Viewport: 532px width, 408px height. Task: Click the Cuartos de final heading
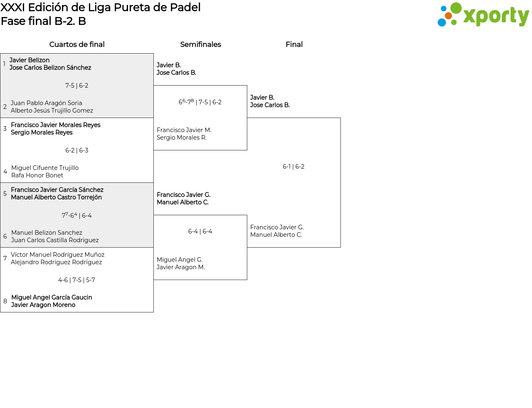click(77, 44)
